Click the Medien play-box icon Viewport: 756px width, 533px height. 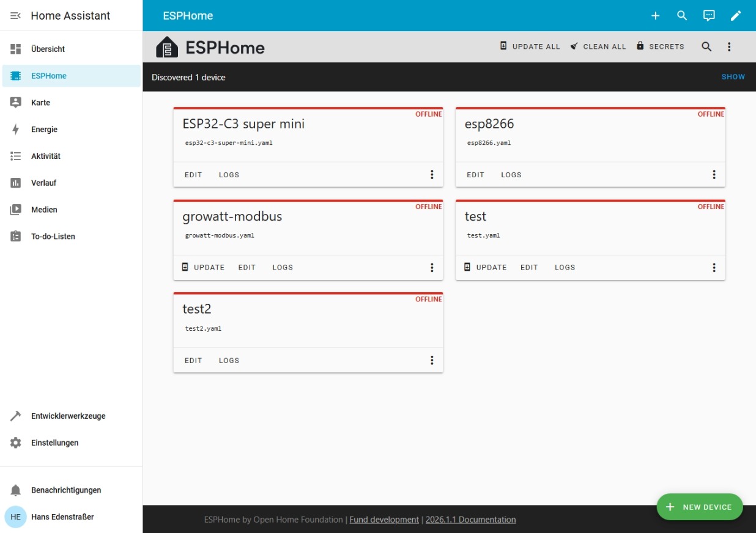[16, 210]
